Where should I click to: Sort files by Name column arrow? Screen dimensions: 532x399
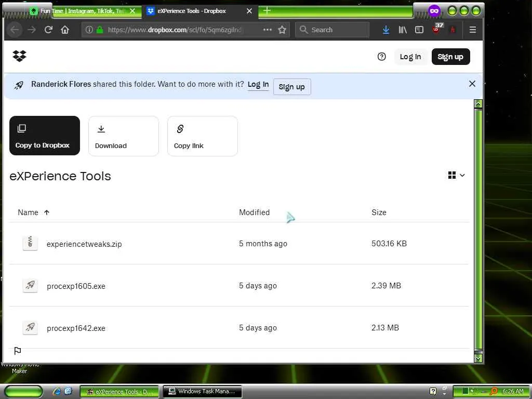47,212
